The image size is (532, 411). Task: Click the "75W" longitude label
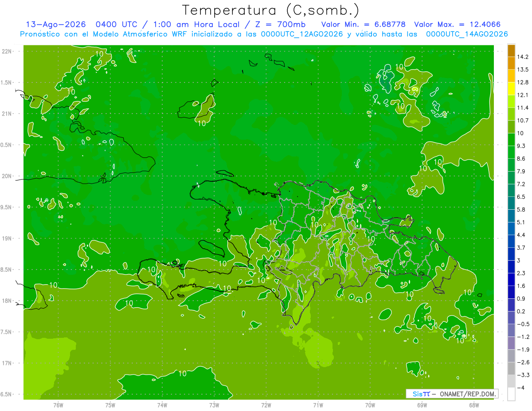click(x=110, y=405)
